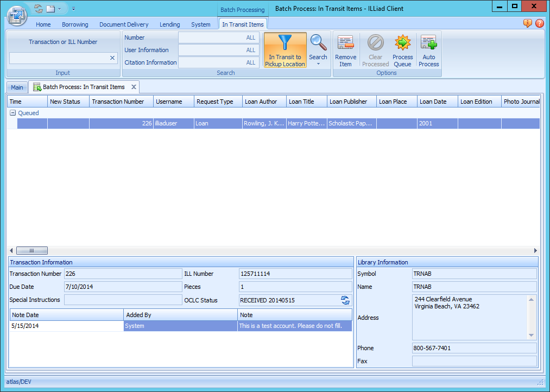Click ALL beside the Number search field

pyautogui.click(x=250, y=37)
